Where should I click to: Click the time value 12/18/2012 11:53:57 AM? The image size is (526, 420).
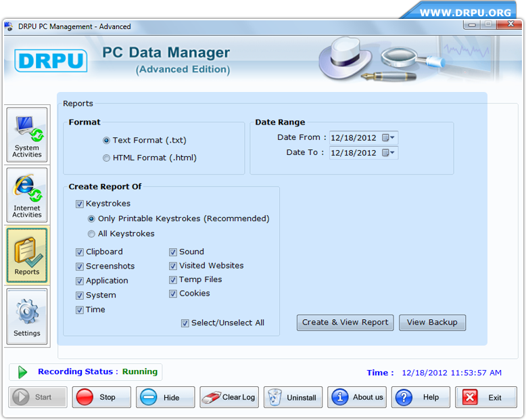pyautogui.click(x=452, y=373)
